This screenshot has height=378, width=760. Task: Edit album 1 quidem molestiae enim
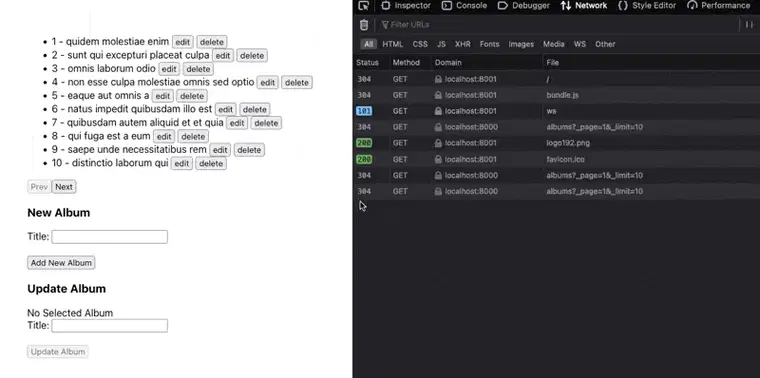[183, 42]
